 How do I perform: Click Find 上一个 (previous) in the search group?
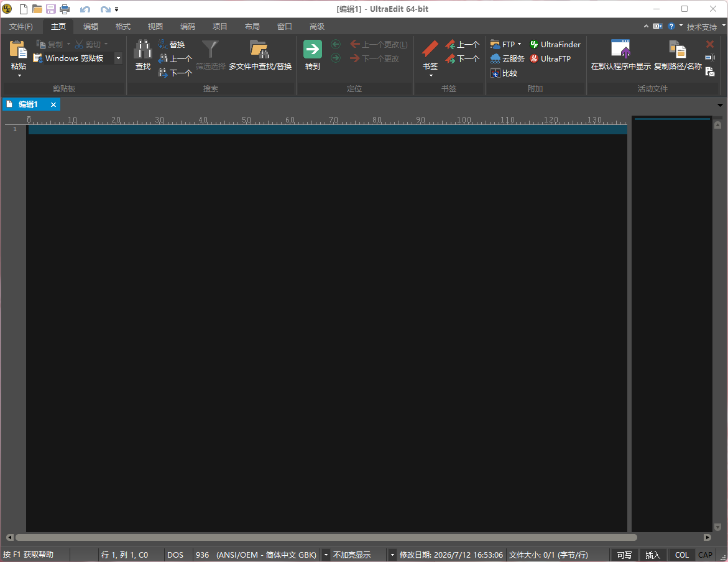point(175,58)
